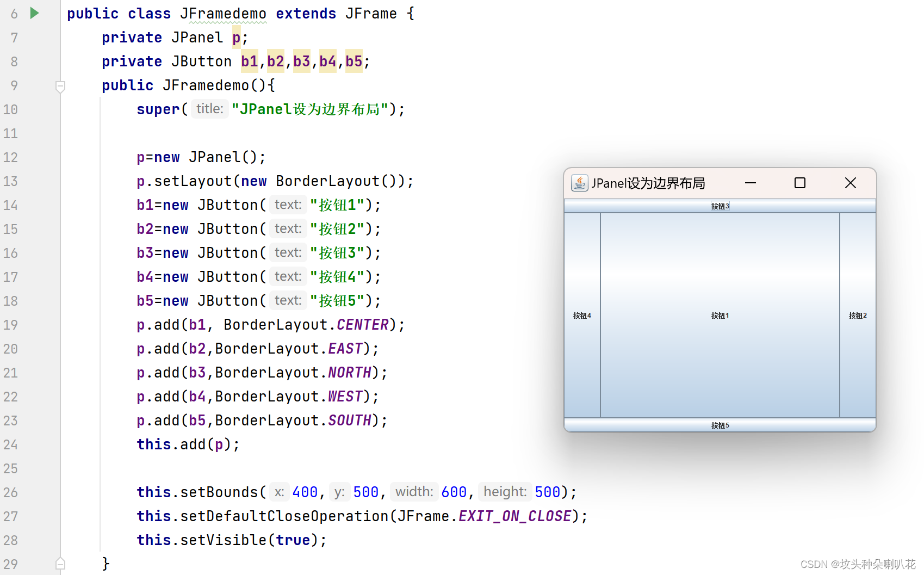Click string "JPanel设为边界布局" in super call

point(310,109)
